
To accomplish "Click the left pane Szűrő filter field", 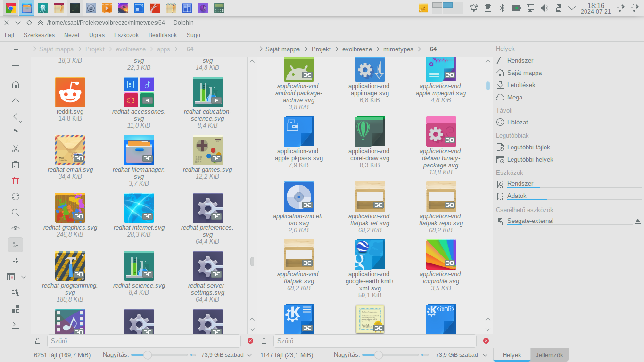I will 144,341.
